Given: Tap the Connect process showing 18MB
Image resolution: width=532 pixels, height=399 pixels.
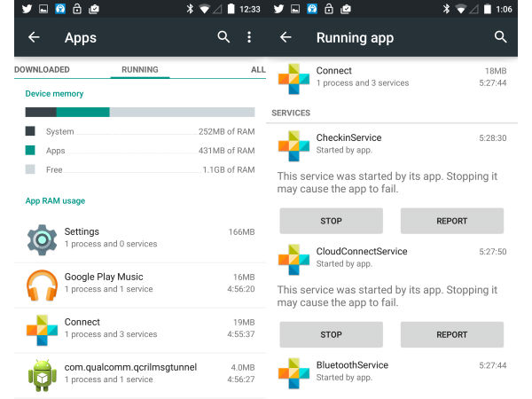Looking at the screenshot, I should 390,77.
